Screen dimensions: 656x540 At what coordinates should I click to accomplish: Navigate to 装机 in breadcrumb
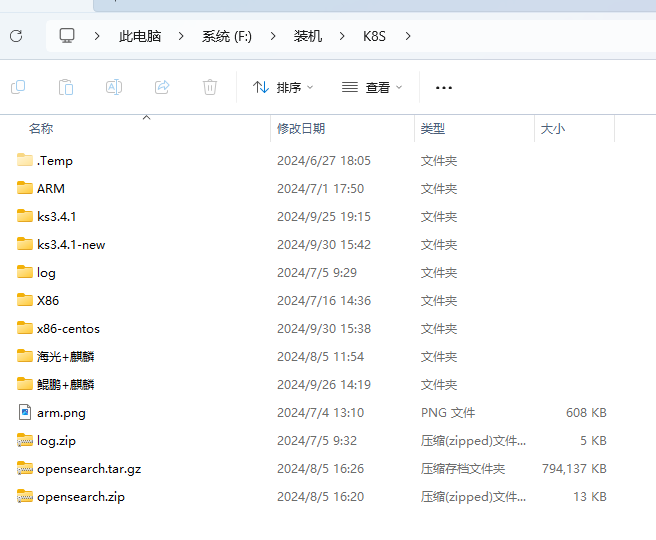(x=308, y=36)
